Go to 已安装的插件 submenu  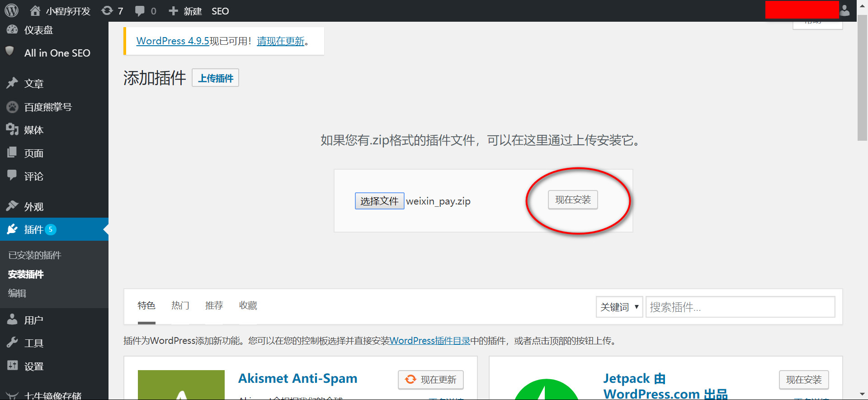coord(35,255)
